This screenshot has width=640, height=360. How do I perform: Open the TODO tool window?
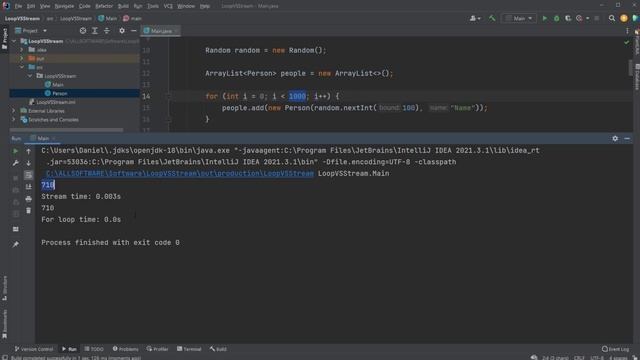[x=94, y=349]
